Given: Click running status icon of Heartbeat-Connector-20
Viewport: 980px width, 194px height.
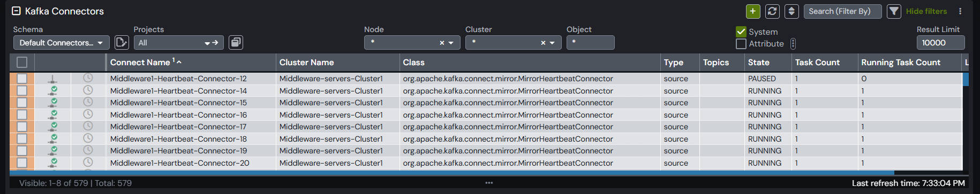Looking at the screenshot, I should [52, 163].
